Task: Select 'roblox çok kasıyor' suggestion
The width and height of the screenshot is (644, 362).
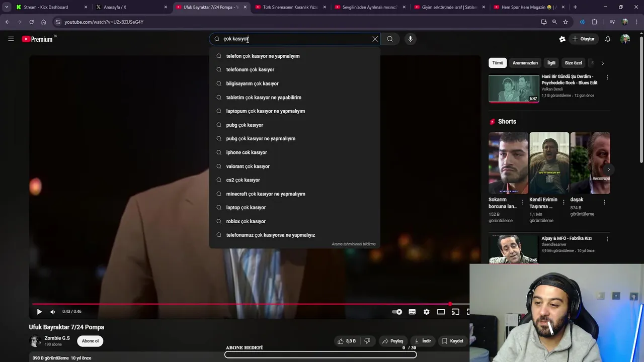Action: (x=294, y=221)
